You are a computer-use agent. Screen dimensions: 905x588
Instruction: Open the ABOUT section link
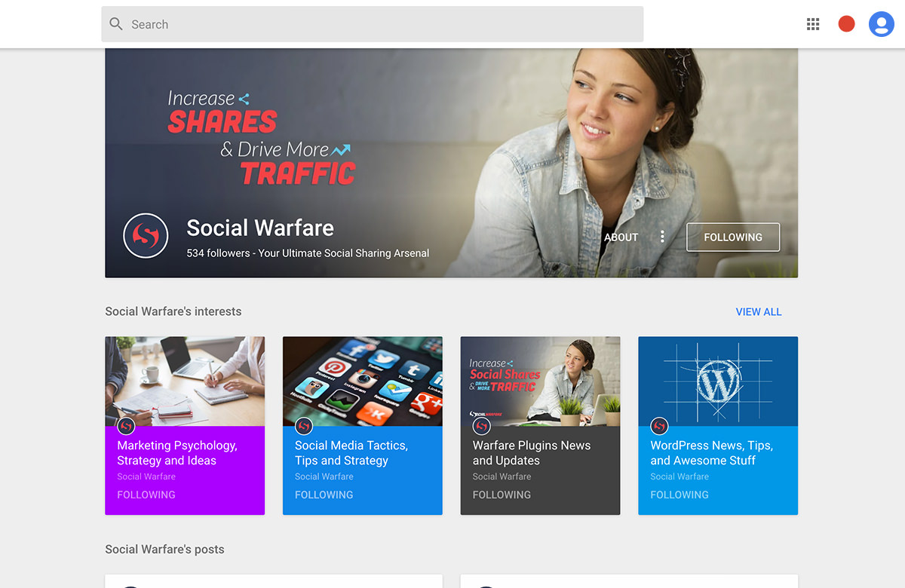coord(621,237)
